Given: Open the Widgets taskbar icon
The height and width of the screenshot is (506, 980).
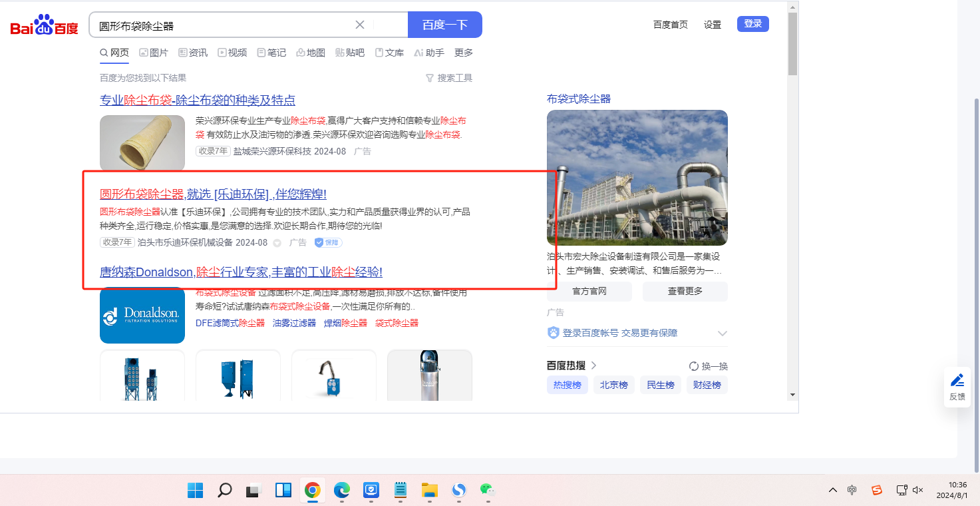Looking at the screenshot, I should point(283,491).
